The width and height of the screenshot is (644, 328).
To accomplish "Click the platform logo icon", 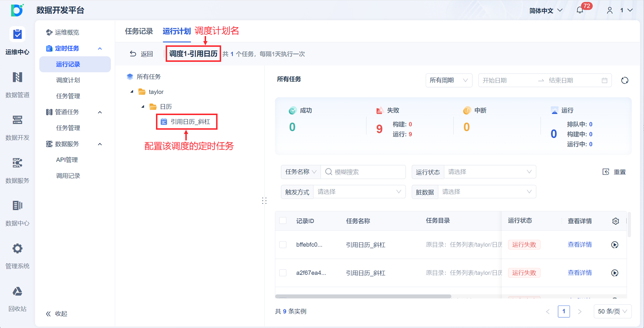I will point(17,10).
